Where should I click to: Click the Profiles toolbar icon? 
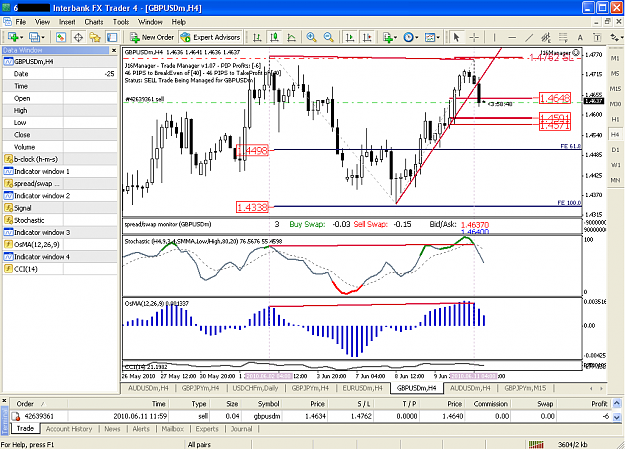(34, 37)
